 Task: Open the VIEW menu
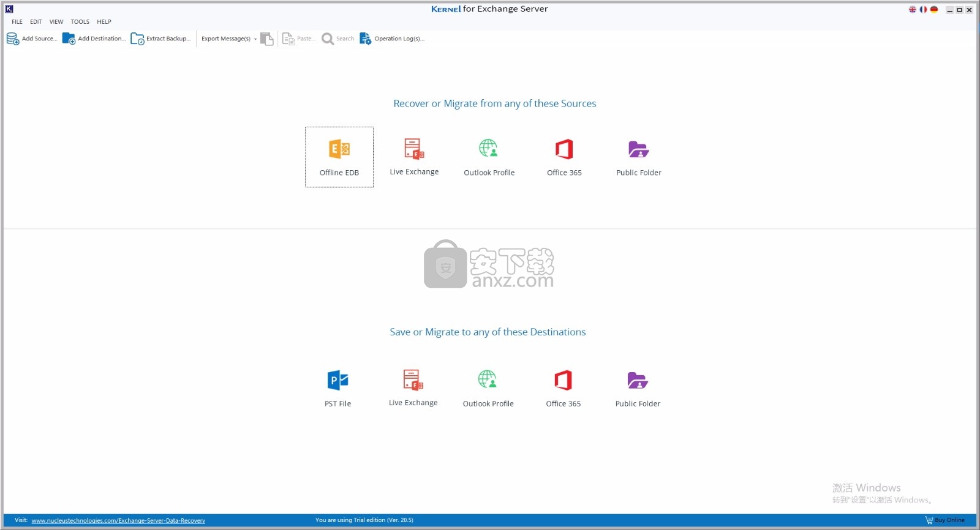[x=56, y=21]
